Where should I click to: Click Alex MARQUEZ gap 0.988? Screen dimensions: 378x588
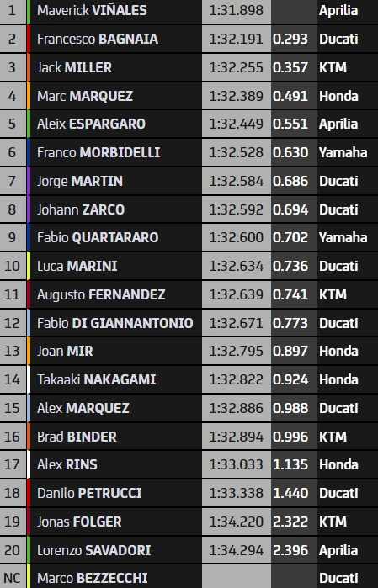tap(290, 408)
